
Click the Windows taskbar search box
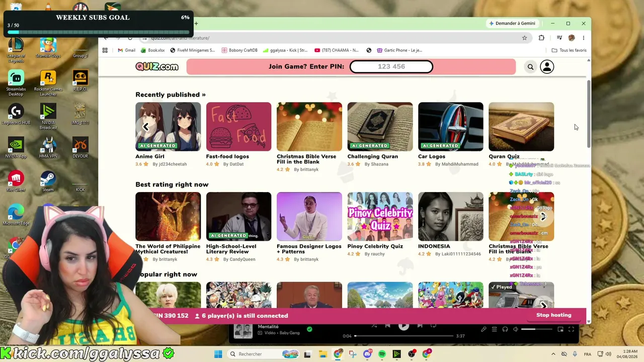pyautogui.click(x=263, y=354)
